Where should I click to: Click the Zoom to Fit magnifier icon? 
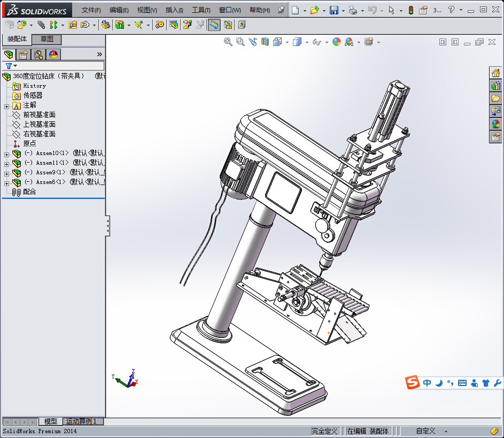tap(228, 42)
